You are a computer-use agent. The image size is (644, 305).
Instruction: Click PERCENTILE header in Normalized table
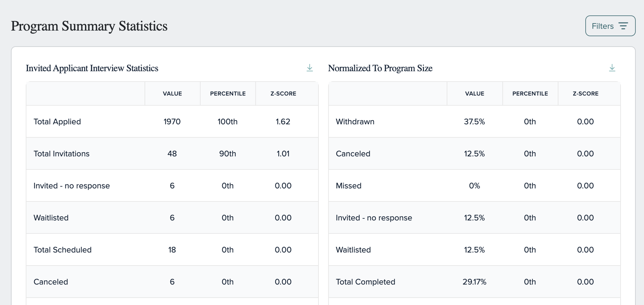(530, 94)
